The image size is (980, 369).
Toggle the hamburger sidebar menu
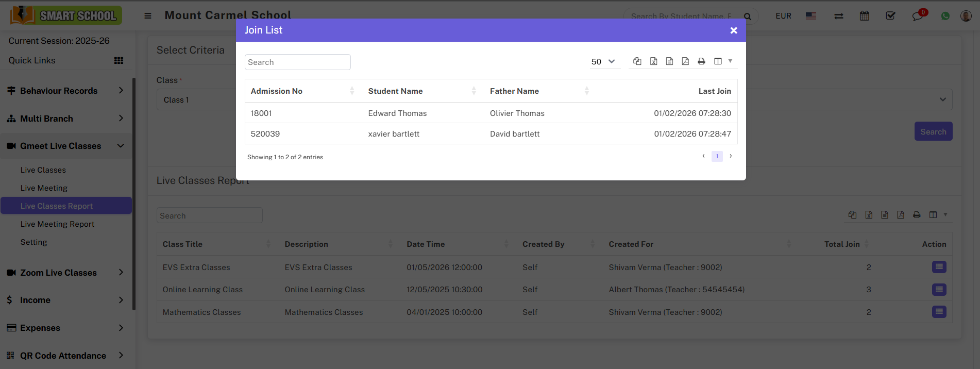pos(148,16)
